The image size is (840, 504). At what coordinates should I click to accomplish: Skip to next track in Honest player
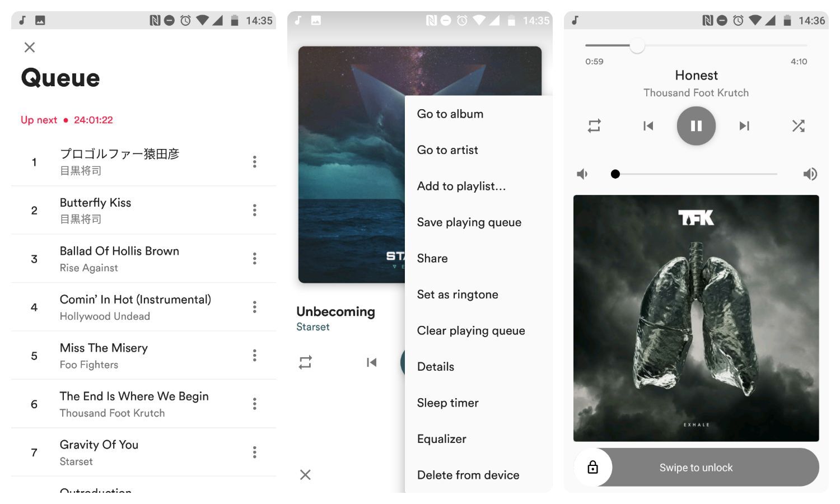point(744,126)
